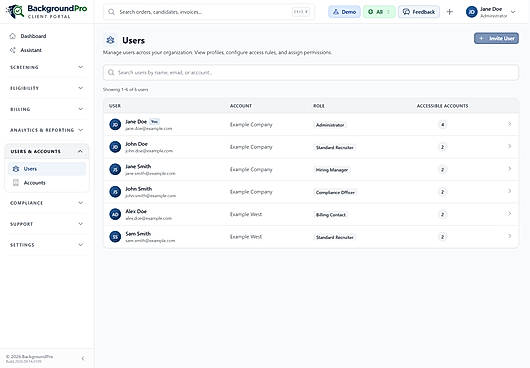The height and width of the screenshot is (368, 530).
Task: Open John Doe row chevron
Action: pyautogui.click(x=509, y=147)
